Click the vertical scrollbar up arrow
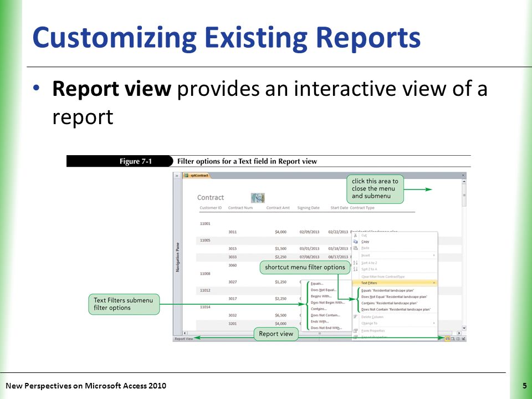 pyautogui.click(x=464, y=182)
